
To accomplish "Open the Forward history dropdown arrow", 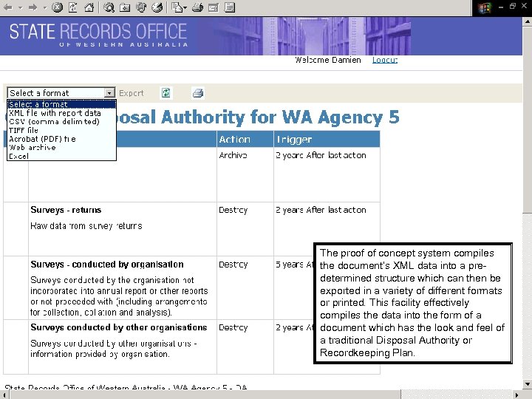I will pos(44,7).
